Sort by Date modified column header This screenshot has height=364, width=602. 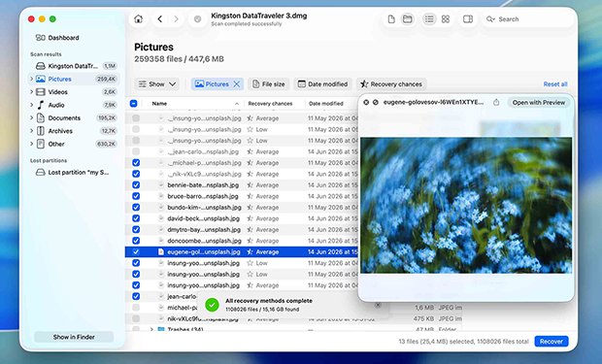click(325, 103)
